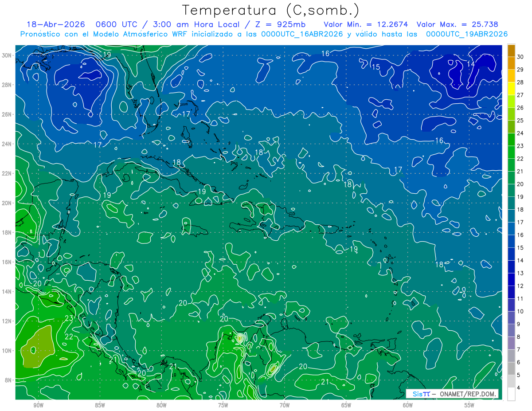Image resolution: width=532 pixels, height=411 pixels.
Task: Click the Temperatura (C,somb.) title
Action: click(270, 10)
